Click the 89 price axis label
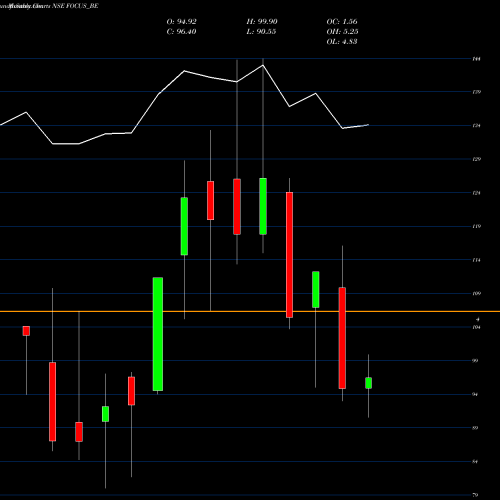The width and height of the screenshot is (500, 500). pos(475,428)
